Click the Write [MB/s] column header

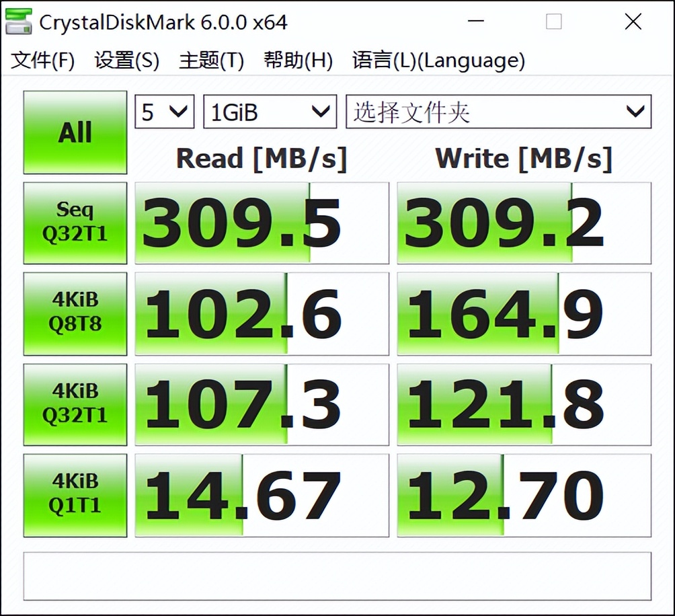(x=523, y=159)
